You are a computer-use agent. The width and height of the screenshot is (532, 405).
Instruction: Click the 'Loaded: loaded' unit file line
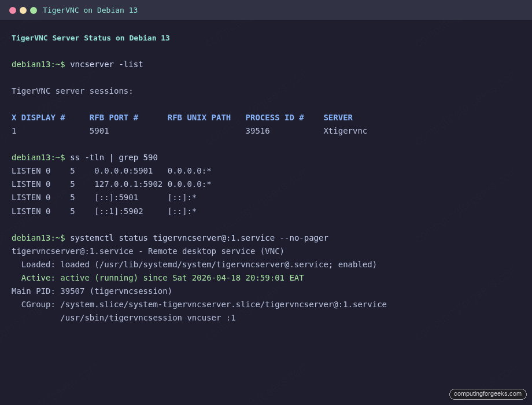(x=199, y=265)
